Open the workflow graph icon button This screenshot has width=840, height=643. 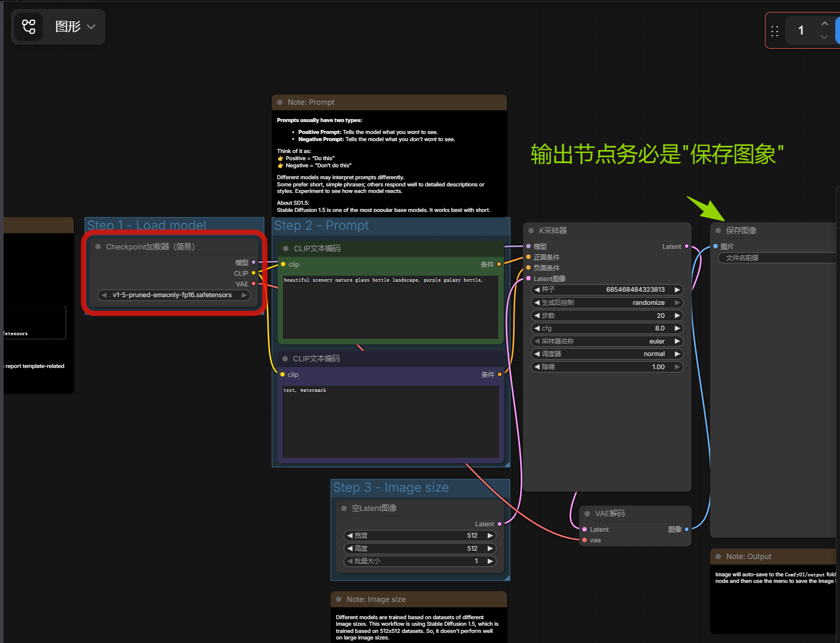[29, 27]
